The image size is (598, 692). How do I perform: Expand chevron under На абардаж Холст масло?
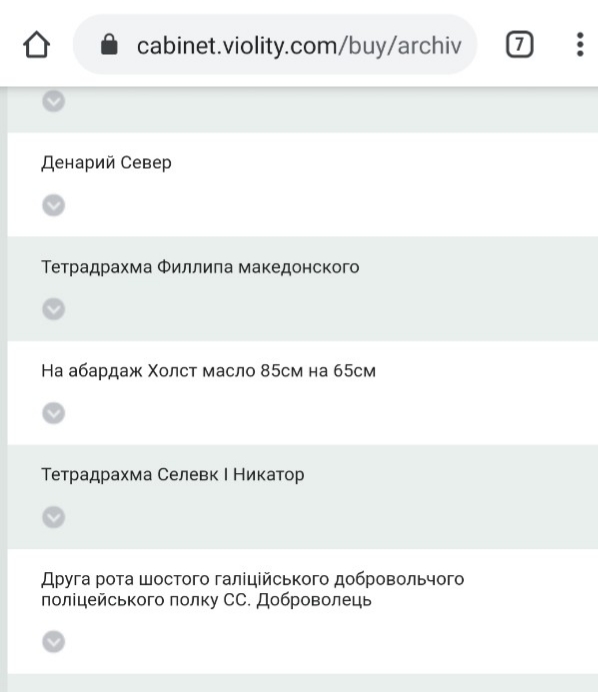pos(53,413)
